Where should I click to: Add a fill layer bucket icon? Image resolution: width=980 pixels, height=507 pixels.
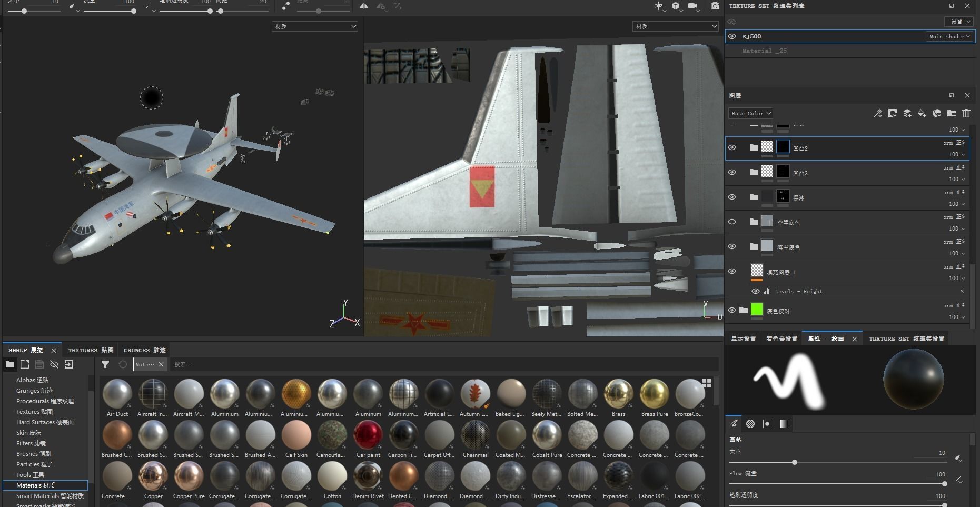tap(922, 113)
